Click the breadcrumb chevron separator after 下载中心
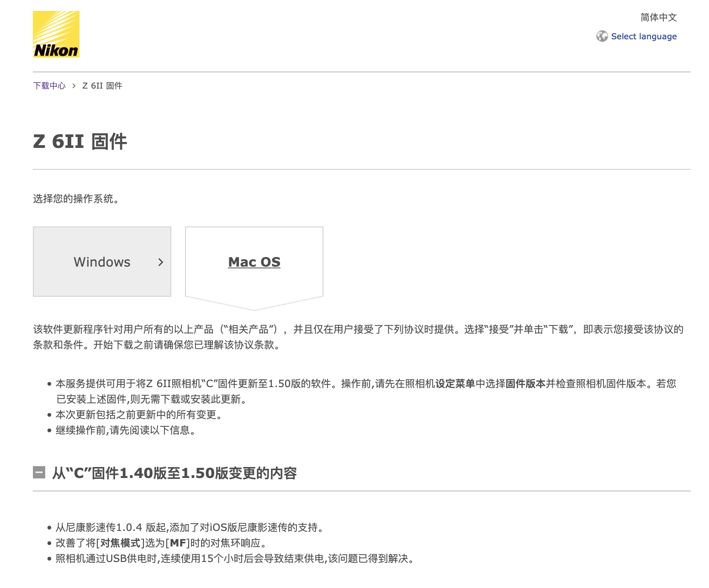This screenshot has height=588, width=709. [74, 86]
